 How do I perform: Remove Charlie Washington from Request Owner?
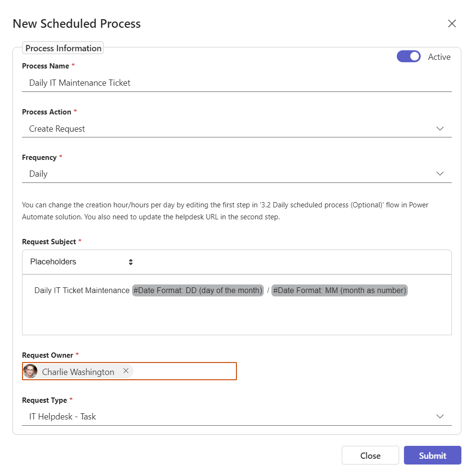point(126,371)
